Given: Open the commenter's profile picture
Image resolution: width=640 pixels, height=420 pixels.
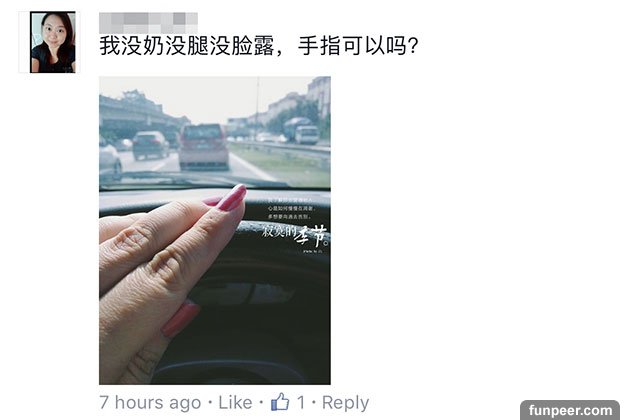Looking at the screenshot, I should [53, 42].
